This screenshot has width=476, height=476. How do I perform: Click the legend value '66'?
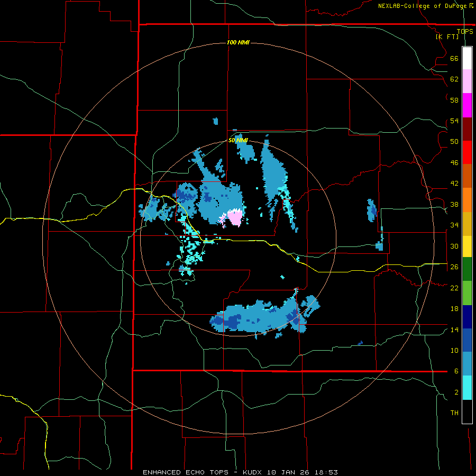coord(454,58)
